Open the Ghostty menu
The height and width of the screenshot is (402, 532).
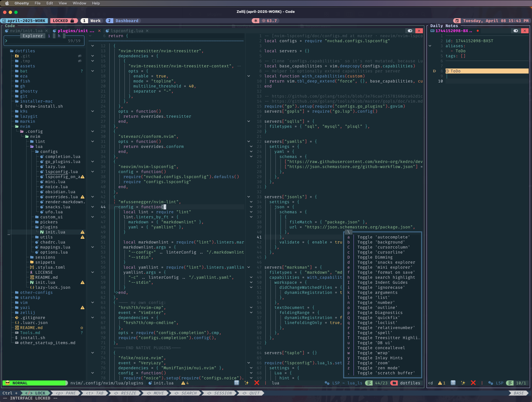pyautogui.click(x=22, y=3)
